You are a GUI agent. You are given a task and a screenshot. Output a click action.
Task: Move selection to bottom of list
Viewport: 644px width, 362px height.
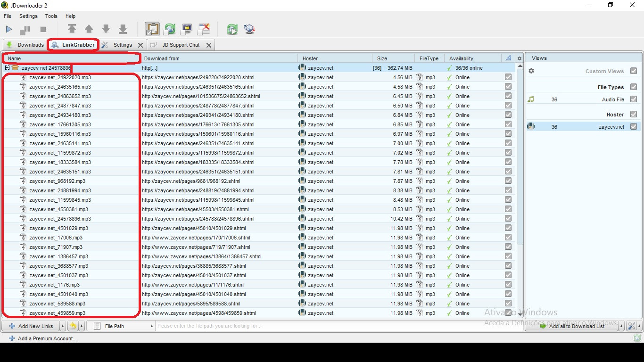click(x=123, y=29)
